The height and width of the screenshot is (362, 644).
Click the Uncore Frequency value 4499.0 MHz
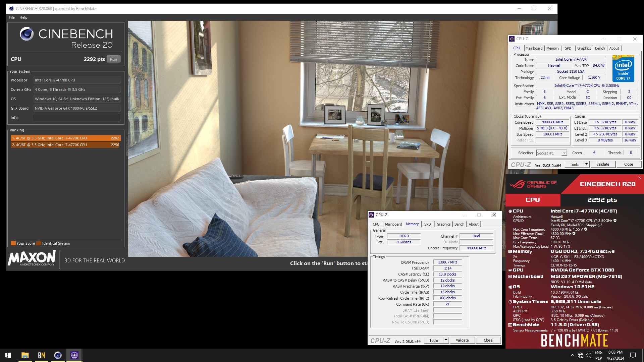pos(476,248)
